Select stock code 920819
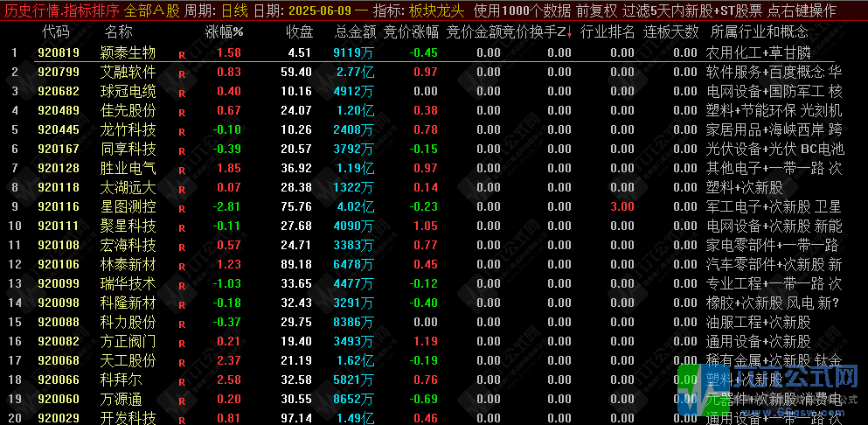 pos(58,53)
